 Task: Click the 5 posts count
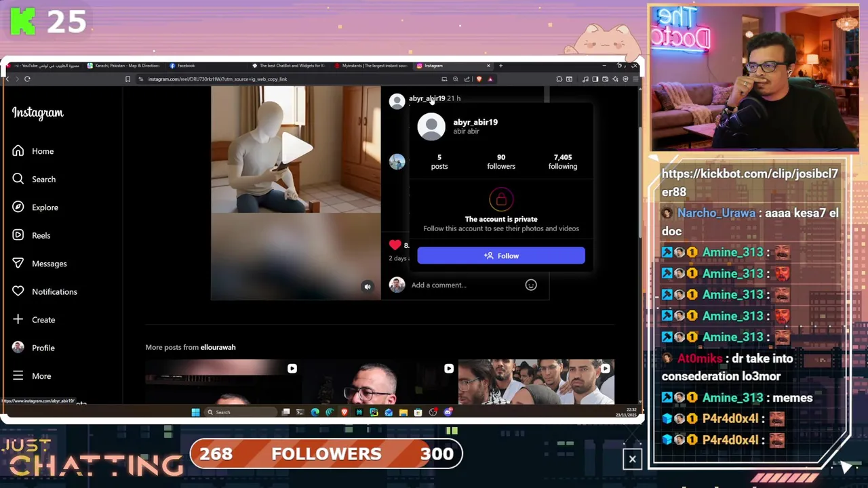tap(439, 161)
